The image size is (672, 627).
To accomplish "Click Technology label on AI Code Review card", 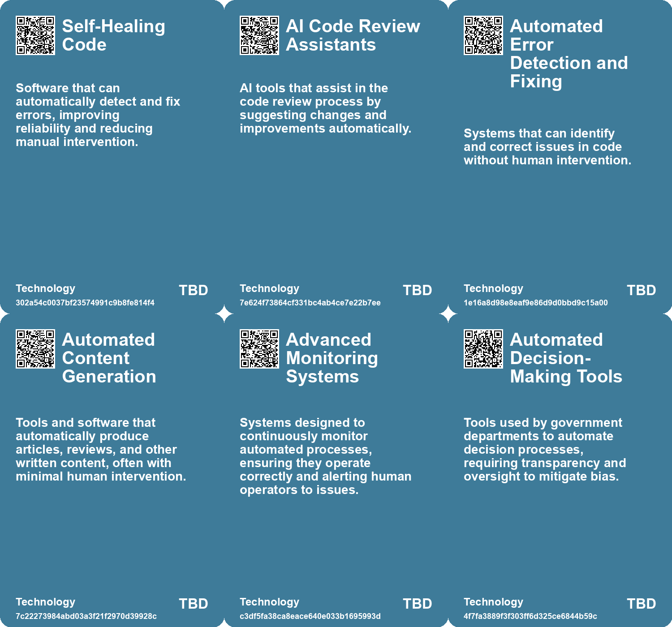I will pyautogui.click(x=269, y=288).
